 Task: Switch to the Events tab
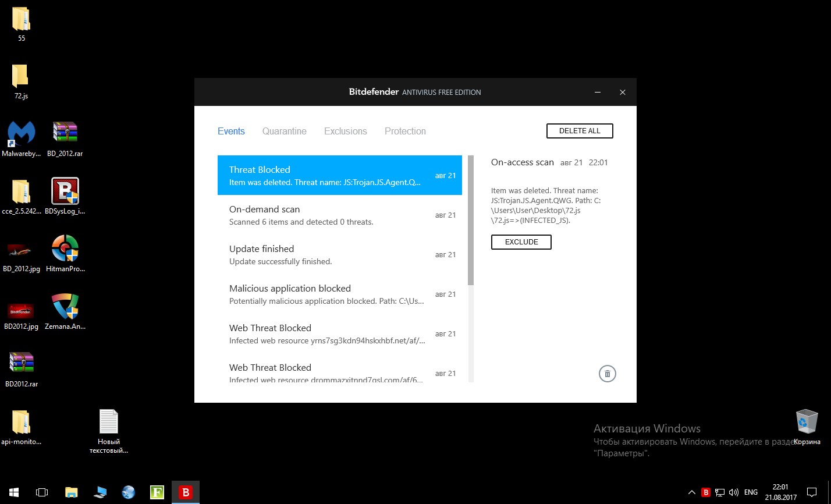(x=231, y=131)
